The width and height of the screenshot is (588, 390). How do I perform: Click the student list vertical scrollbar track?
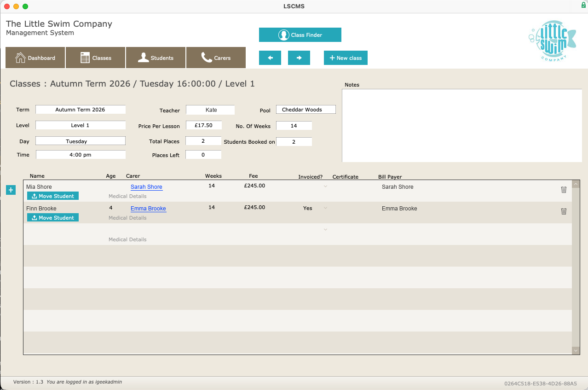tap(576, 267)
